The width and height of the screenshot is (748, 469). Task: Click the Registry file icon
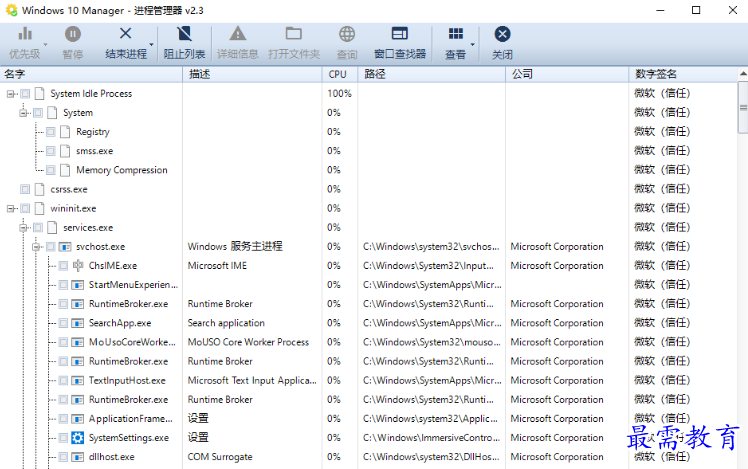pyautogui.click(x=65, y=132)
